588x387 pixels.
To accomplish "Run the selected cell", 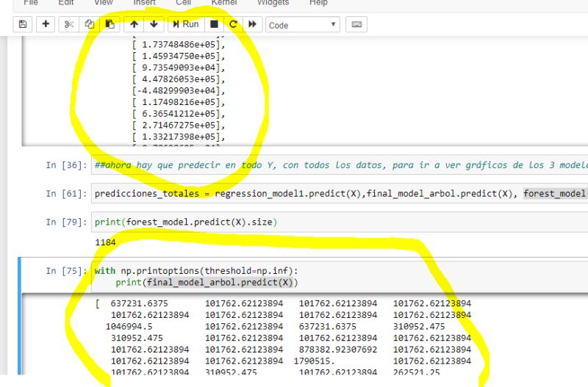I will click(186, 24).
